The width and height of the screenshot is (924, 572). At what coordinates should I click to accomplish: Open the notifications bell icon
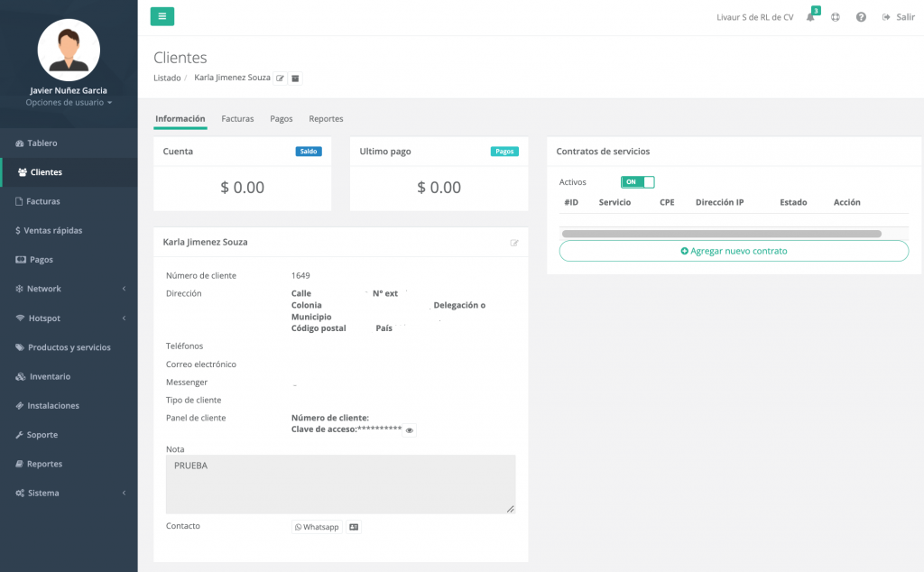click(x=810, y=17)
